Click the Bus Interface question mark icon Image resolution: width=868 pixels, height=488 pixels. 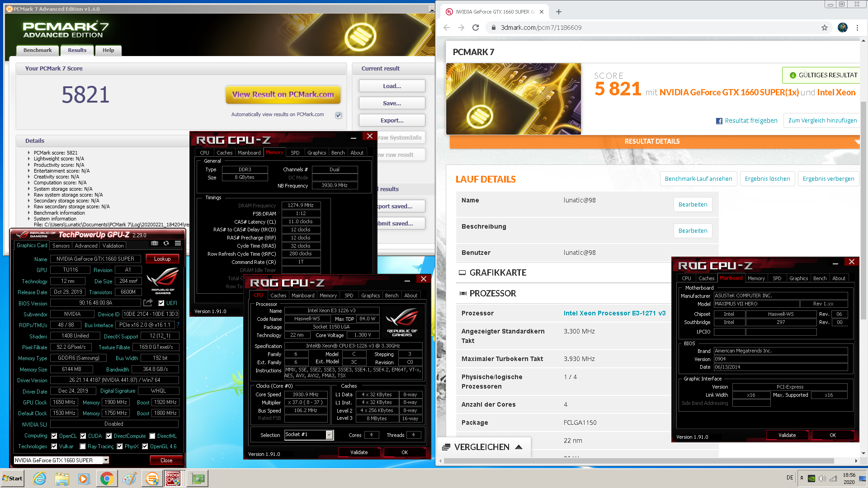pos(178,325)
